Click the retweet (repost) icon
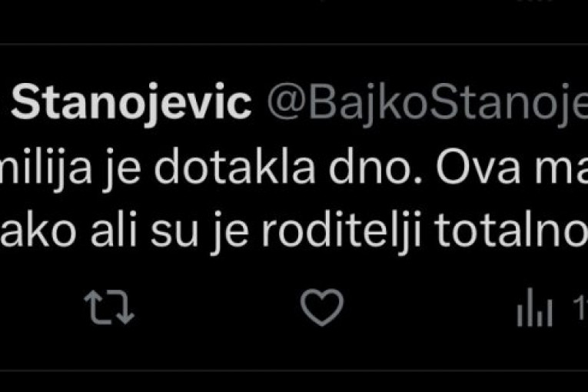Viewport: 588px width, 392px height. (x=108, y=307)
